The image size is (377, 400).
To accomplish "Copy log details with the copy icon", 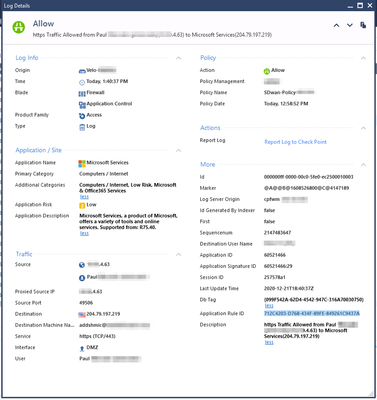I will pyautogui.click(x=363, y=25).
